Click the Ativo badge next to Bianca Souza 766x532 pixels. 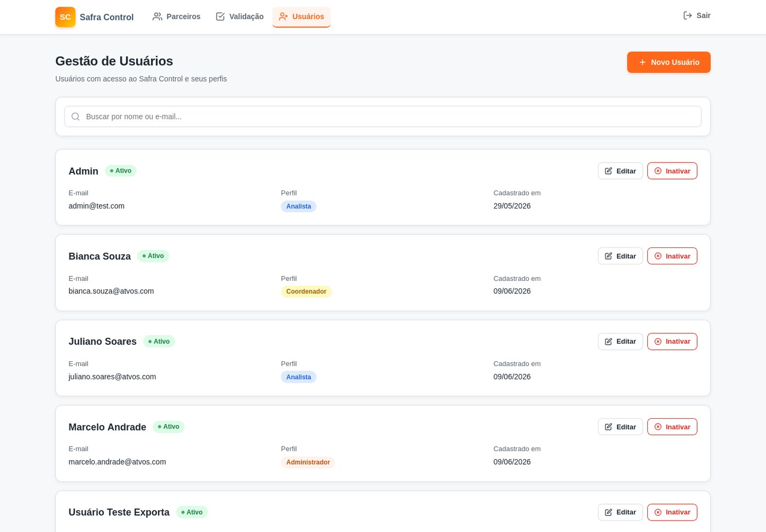click(153, 256)
